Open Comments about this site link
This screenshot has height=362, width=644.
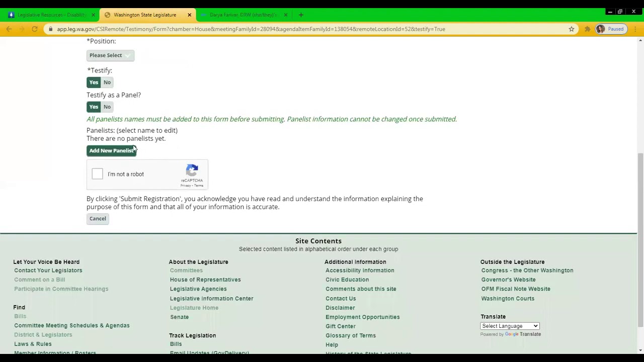pyautogui.click(x=361, y=289)
